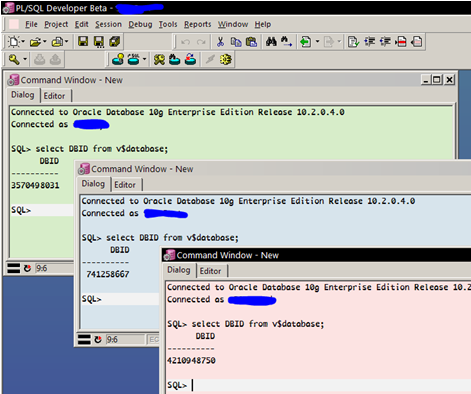Expand the Log on key dropdown arrow
The image size is (471, 394).
tap(25, 60)
